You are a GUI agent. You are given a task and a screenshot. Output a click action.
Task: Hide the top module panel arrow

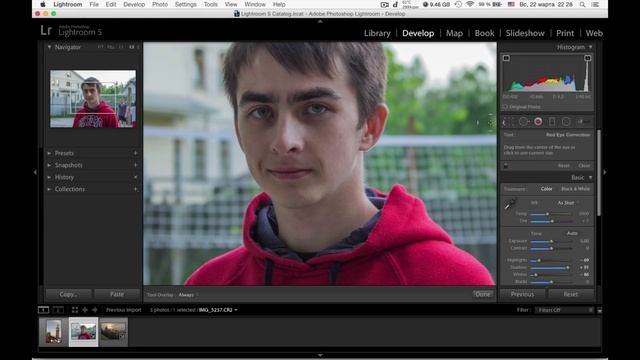pos(320,21)
